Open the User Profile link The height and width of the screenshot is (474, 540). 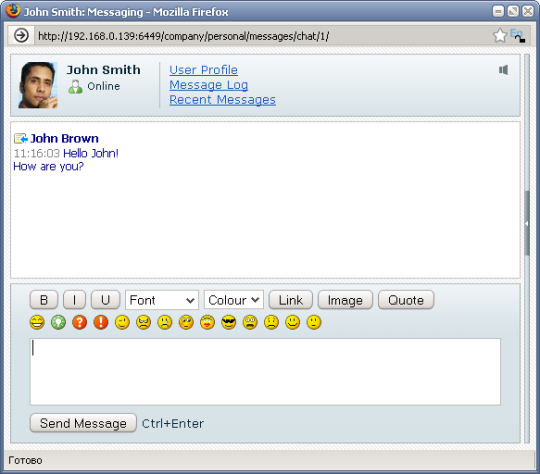click(x=204, y=70)
